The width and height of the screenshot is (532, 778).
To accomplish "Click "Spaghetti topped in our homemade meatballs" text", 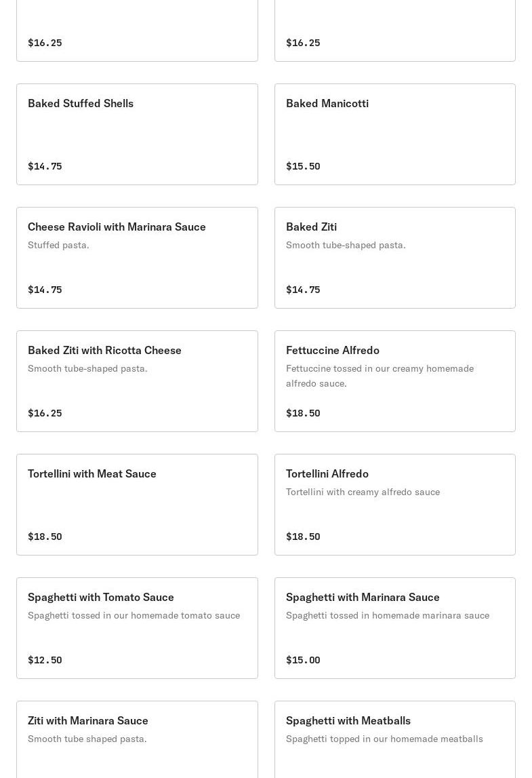I will point(384,739).
